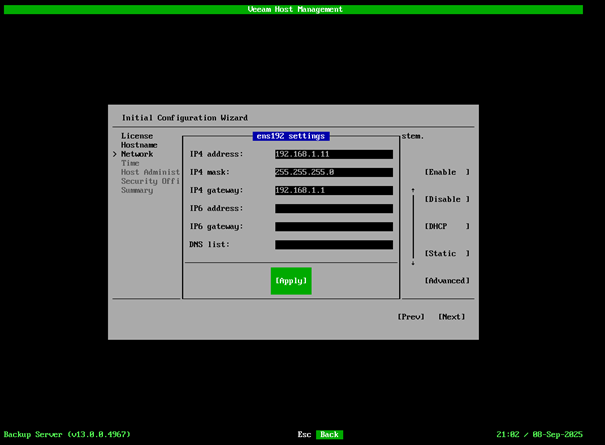
Task: Disable the ens192 network interface
Action: 446,199
